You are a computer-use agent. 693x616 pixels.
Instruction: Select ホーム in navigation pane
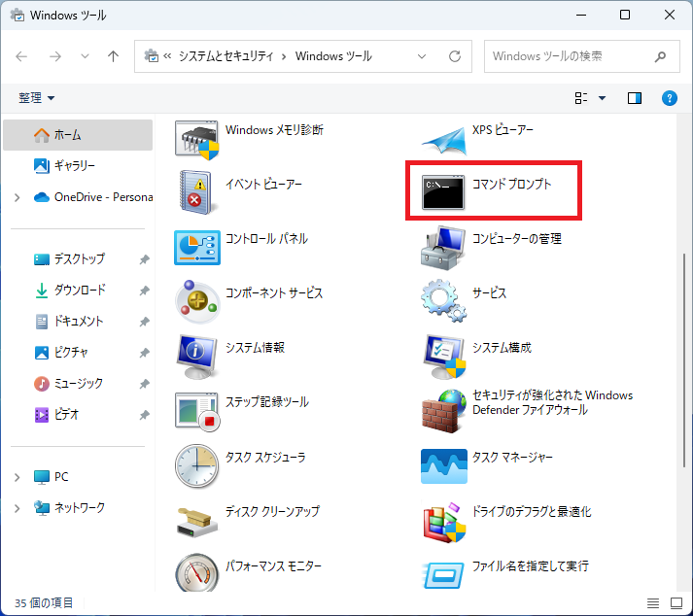click(x=78, y=135)
